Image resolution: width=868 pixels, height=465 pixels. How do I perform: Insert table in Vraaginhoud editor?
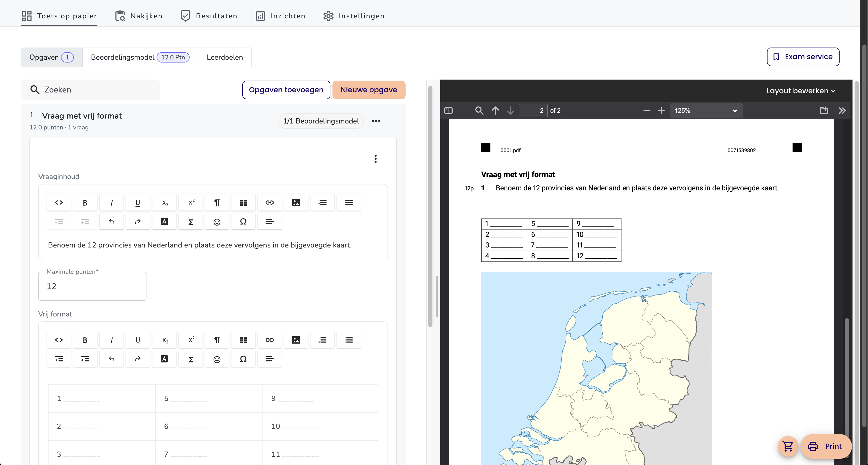tap(243, 203)
